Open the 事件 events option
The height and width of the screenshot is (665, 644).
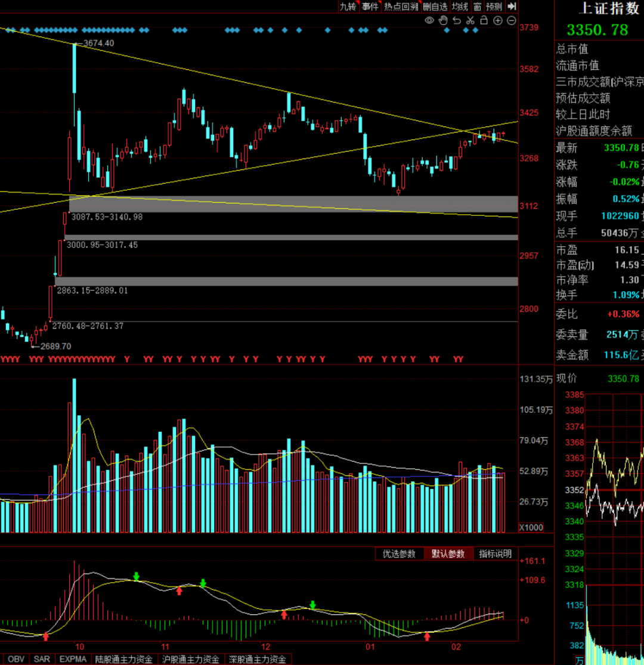[x=370, y=7]
